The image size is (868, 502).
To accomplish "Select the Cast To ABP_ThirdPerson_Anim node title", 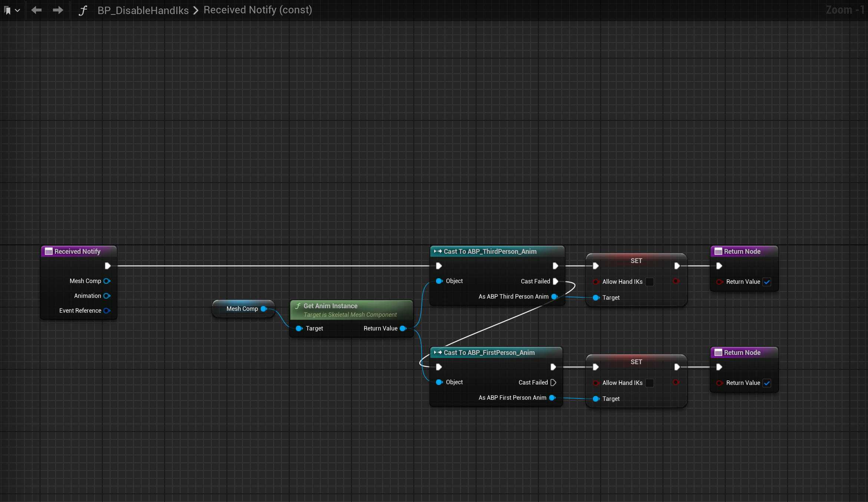I will pyautogui.click(x=490, y=252).
